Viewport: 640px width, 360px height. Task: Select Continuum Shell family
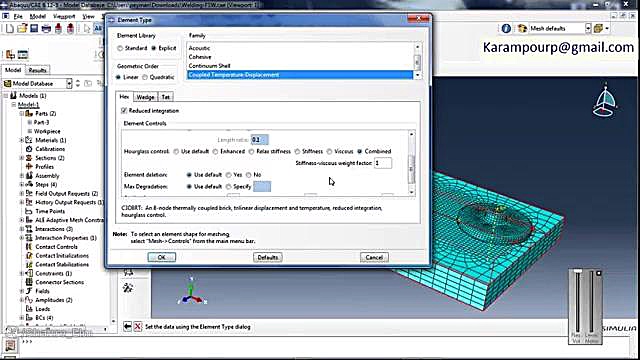(x=300, y=66)
